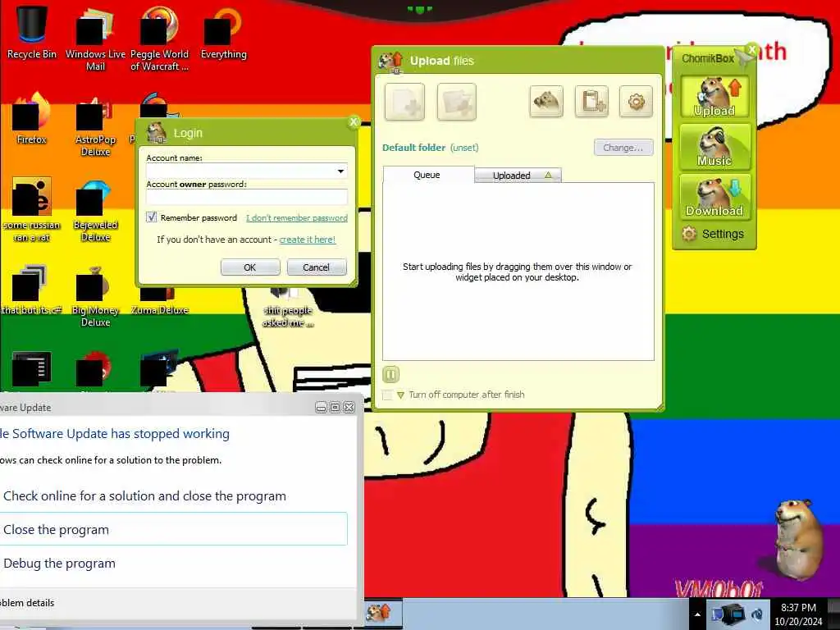The image size is (840, 630).
Task: Select Peggle World of Warcraft desktop icon
Action: (159, 39)
